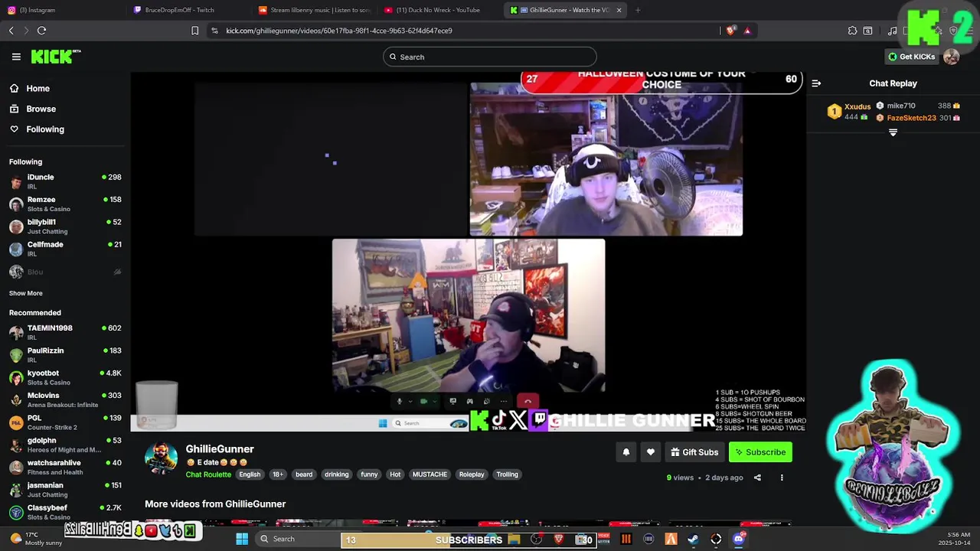
Task: Open kyootbot in Recommended list
Action: (x=65, y=377)
